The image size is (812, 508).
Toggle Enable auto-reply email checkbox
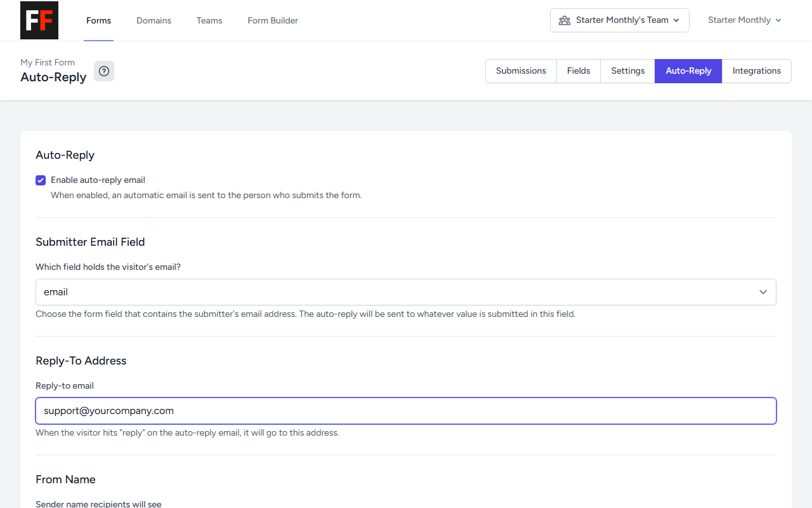coord(41,180)
